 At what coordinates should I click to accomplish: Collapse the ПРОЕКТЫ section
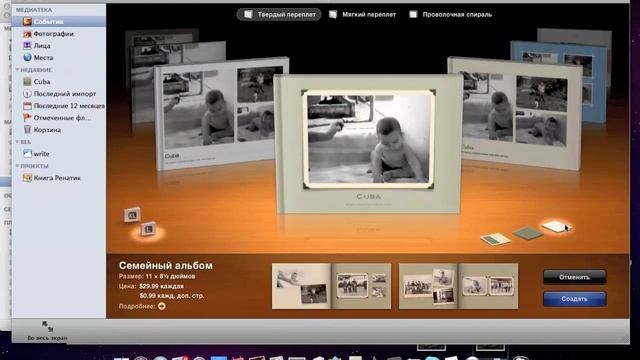tap(18, 166)
